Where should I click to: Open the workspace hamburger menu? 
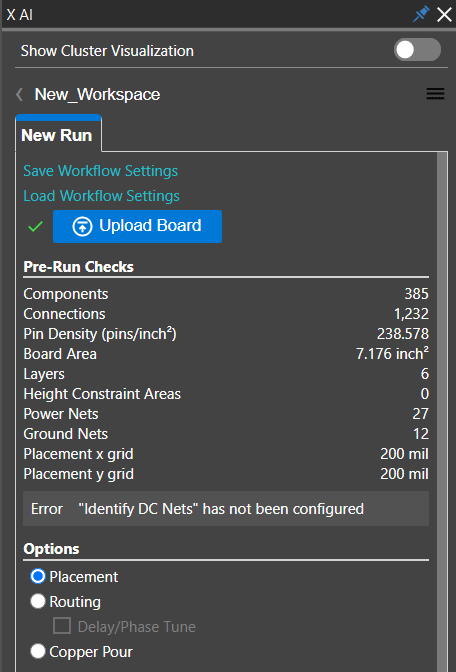435,94
